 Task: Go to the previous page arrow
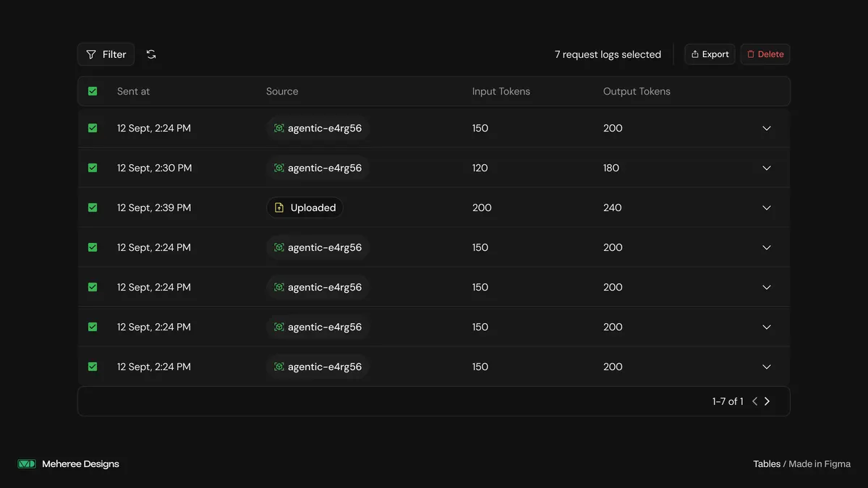[x=754, y=401]
